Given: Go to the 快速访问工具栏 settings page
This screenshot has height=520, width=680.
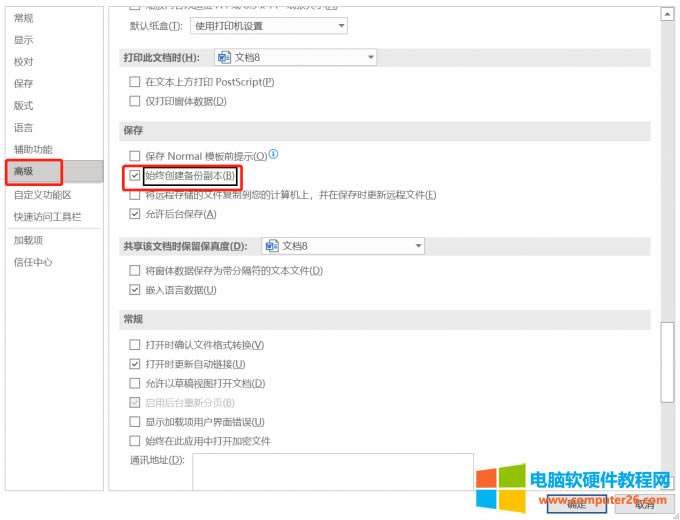Looking at the screenshot, I should click(47, 216).
